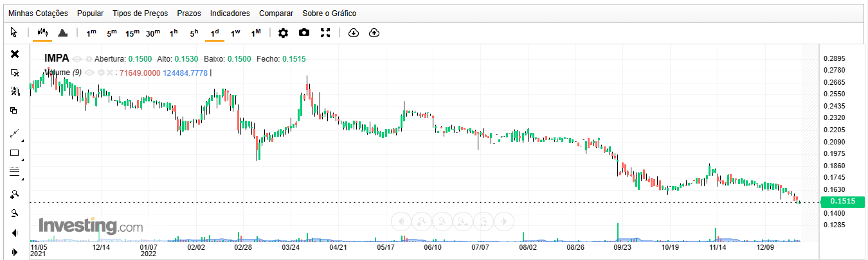Set timeframe to 5 hours

(194, 32)
